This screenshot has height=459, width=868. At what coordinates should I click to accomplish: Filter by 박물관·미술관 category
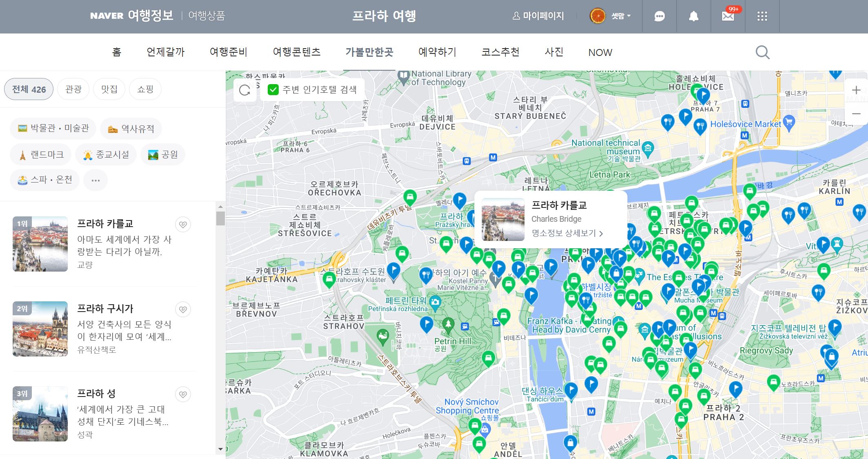[x=53, y=129]
